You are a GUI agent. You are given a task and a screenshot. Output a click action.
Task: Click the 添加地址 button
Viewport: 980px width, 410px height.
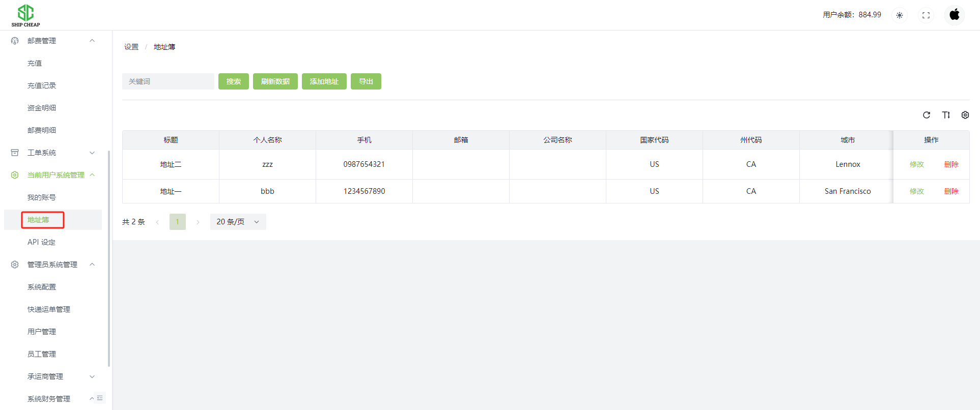click(324, 81)
